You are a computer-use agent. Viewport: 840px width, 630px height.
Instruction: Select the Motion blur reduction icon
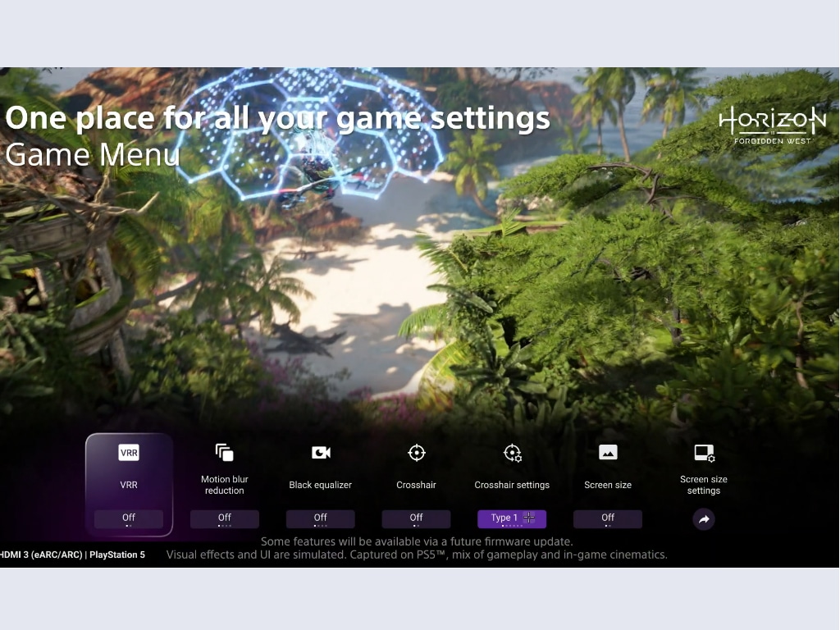pyautogui.click(x=225, y=453)
